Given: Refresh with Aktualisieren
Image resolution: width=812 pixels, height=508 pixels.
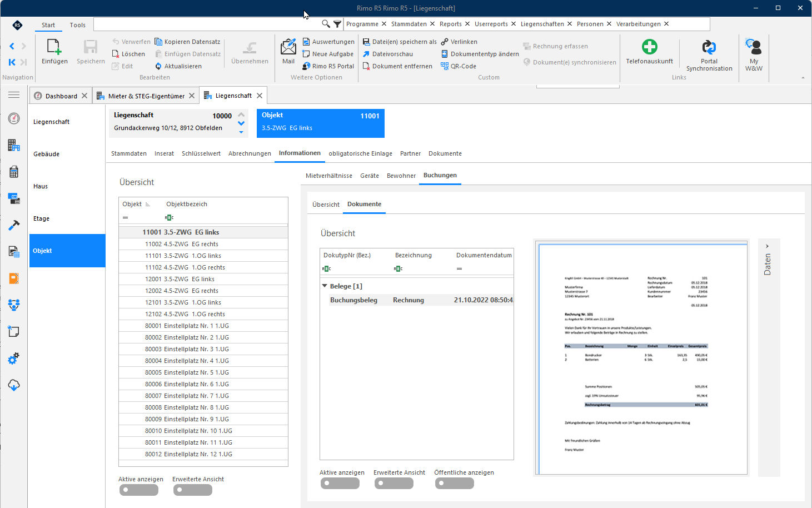Looking at the screenshot, I should pos(178,66).
